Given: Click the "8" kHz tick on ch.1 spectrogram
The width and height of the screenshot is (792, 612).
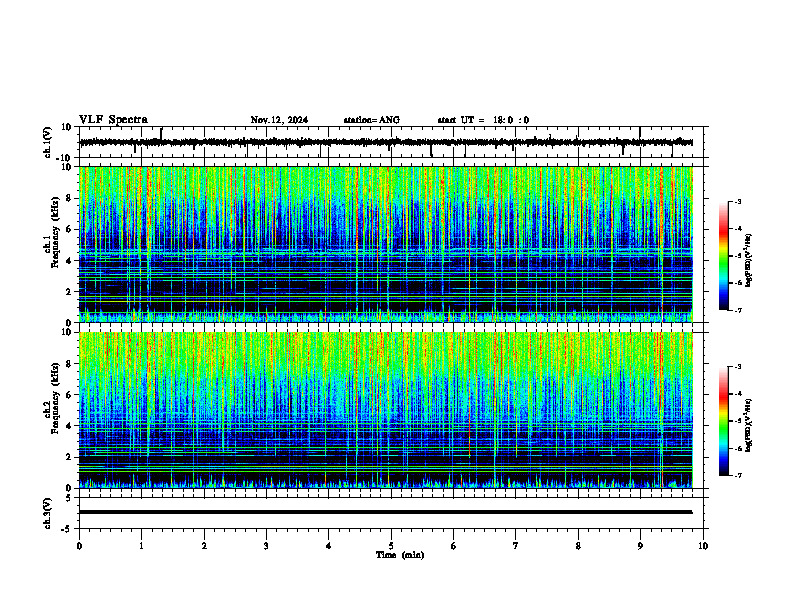Looking at the screenshot, I should (x=69, y=198).
